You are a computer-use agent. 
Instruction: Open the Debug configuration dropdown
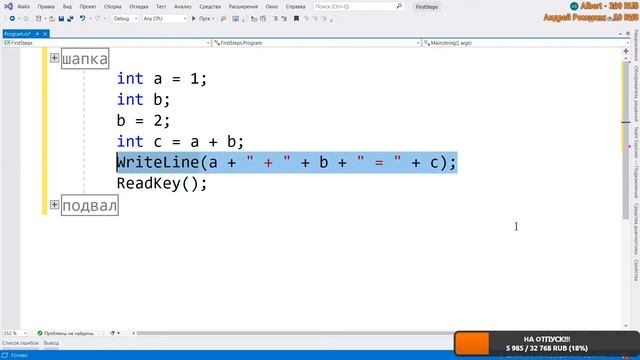(125, 19)
